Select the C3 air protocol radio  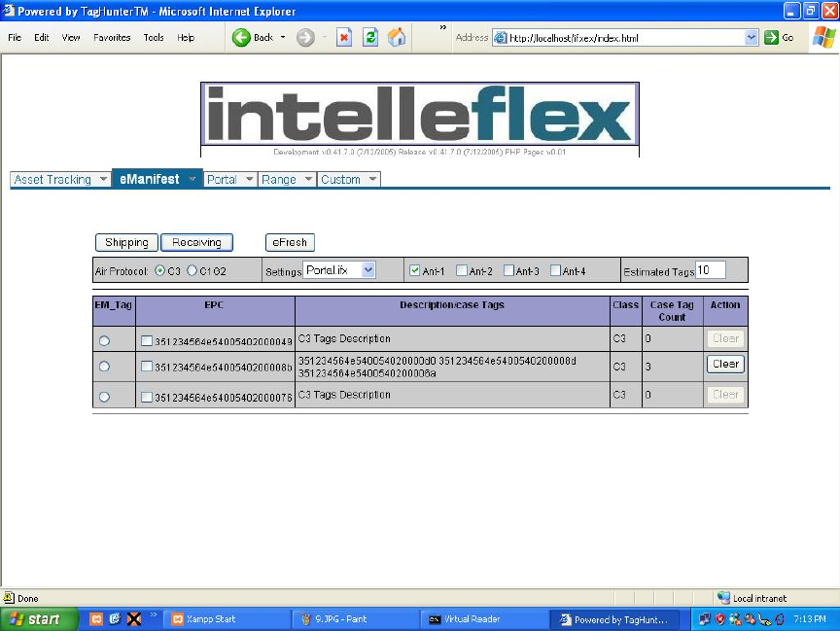159,270
